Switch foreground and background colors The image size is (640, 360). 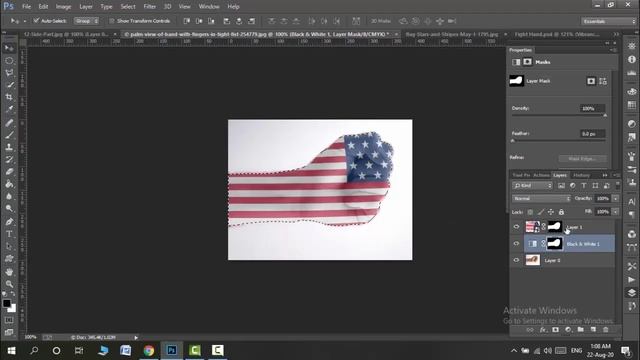coord(13,294)
